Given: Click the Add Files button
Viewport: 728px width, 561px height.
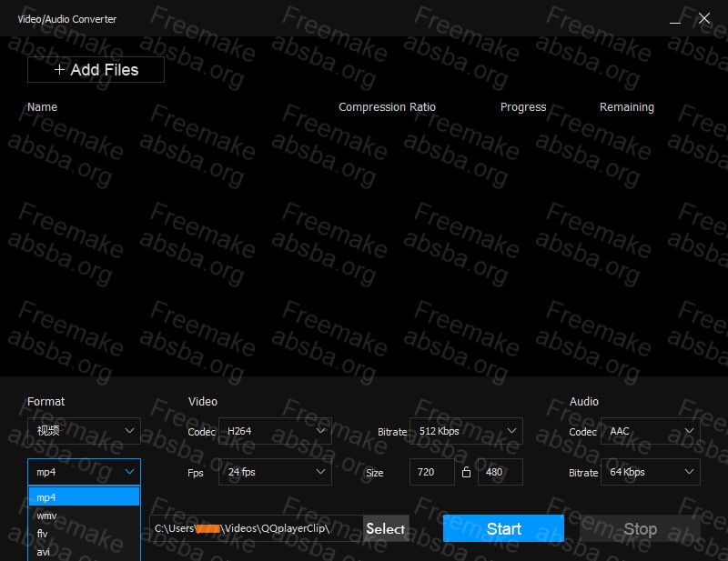Looking at the screenshot, I should coord(96,70).
